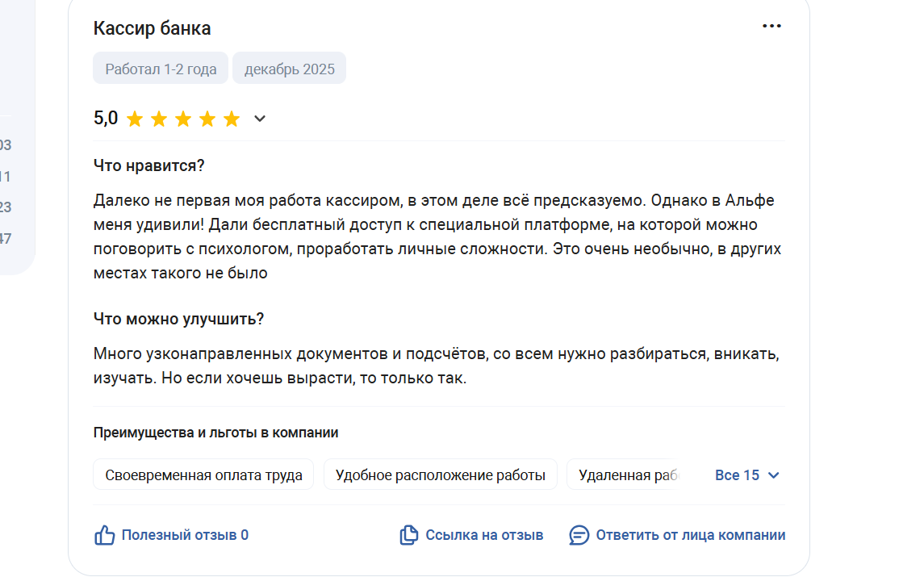Select the "декабрь 2025" date tag
The height and width of the screenshot is (577, 924).
(289, 69)
